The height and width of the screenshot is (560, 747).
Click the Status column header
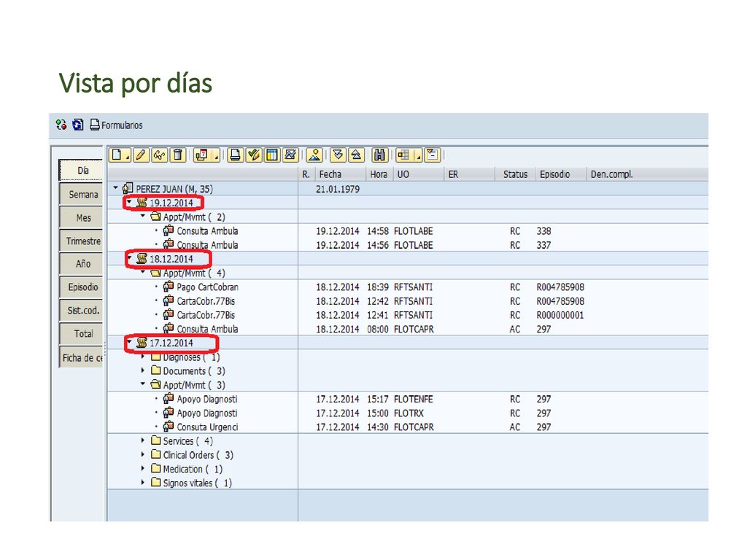[x=516, y=174]
